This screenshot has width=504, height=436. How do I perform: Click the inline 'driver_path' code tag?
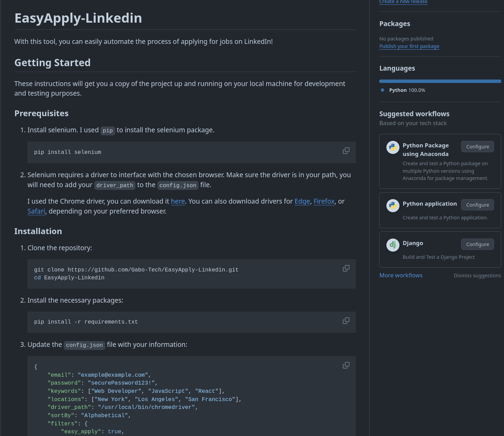(x=115, y=185)
